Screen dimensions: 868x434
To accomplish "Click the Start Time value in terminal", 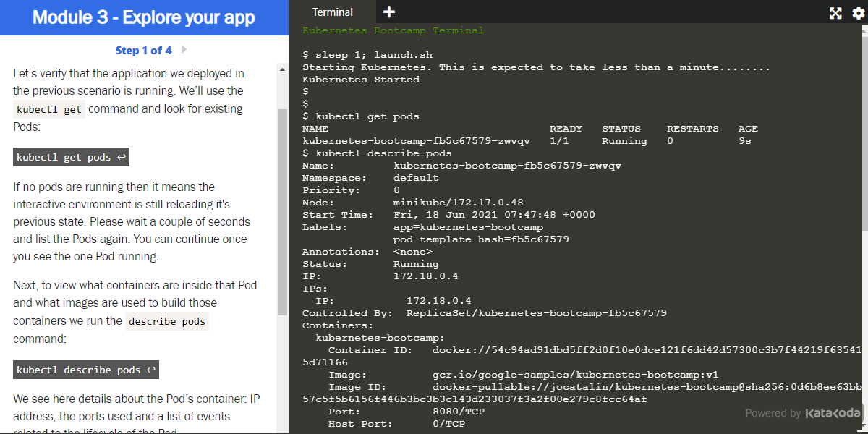I will tap(494, 215).
